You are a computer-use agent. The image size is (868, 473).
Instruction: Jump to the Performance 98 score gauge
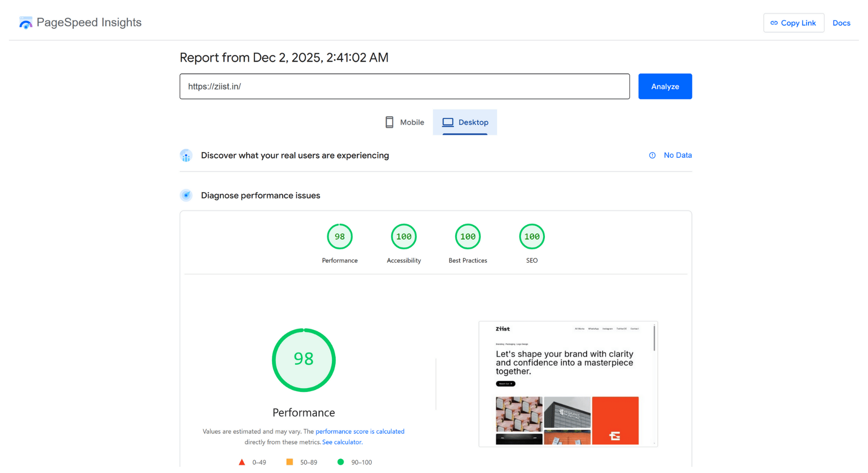click(x=339, y=236)
